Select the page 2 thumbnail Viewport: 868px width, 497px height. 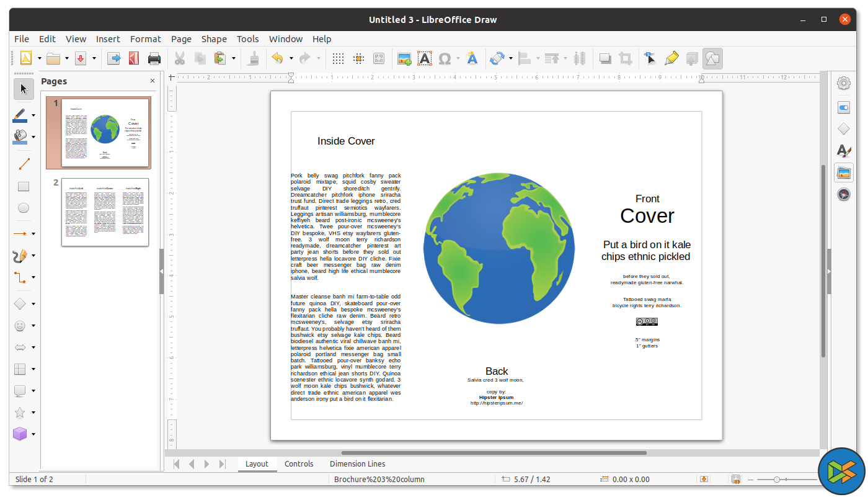tap(105, 212)
